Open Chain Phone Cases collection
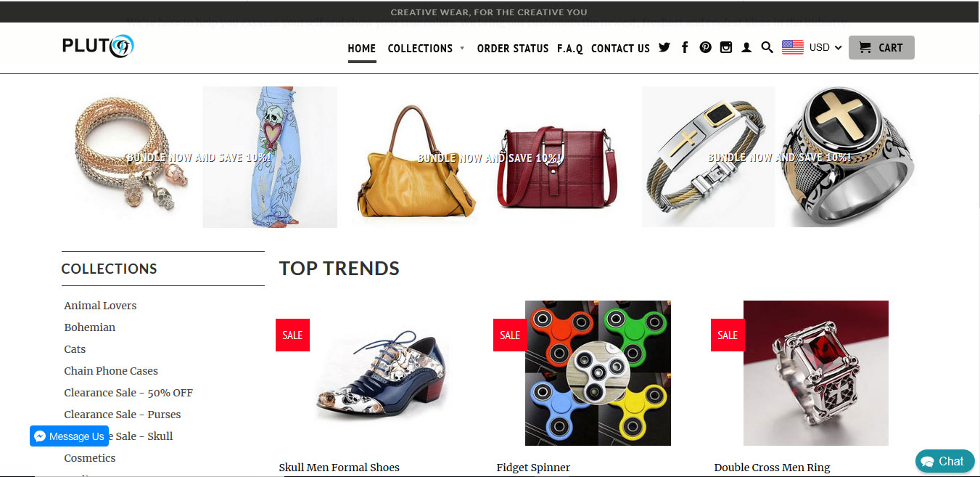This screenshot has height=477, width=980. tap(111, 371)
